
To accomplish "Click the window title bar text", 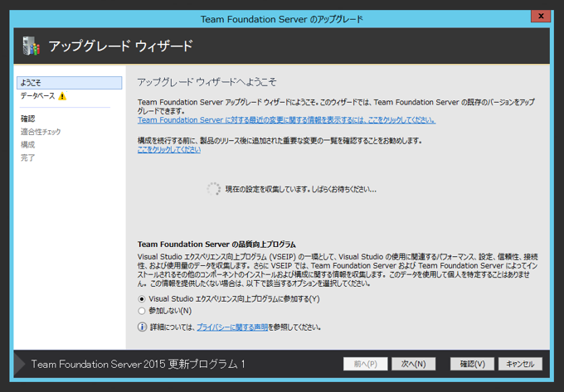I will [x=282, y=19].
